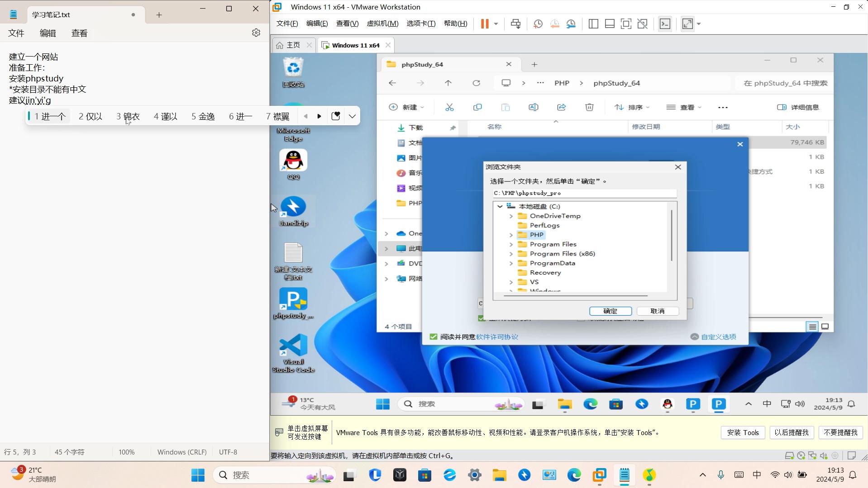This screenshot has height=488, width=868.
Task: Expand Program Files (x86) node
Action: (x=511, y=254)
